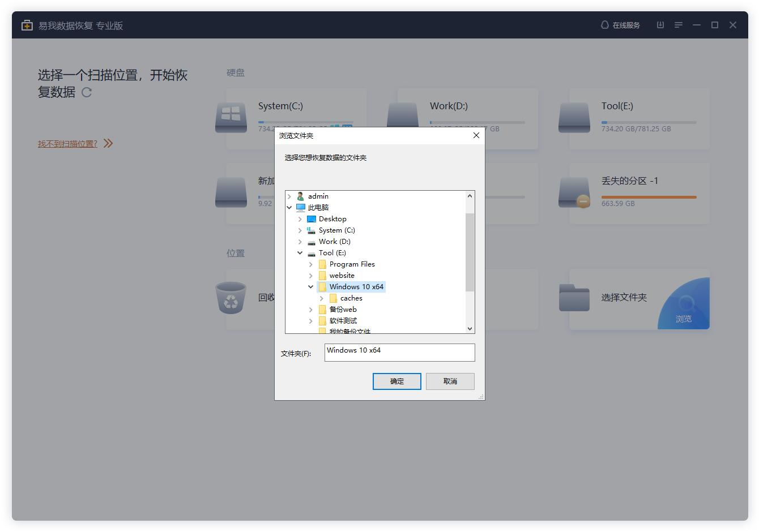This screenshot has width=759, height=532.
Task: Collapse the Tool (E:) tree node
Action: [300, 253]
